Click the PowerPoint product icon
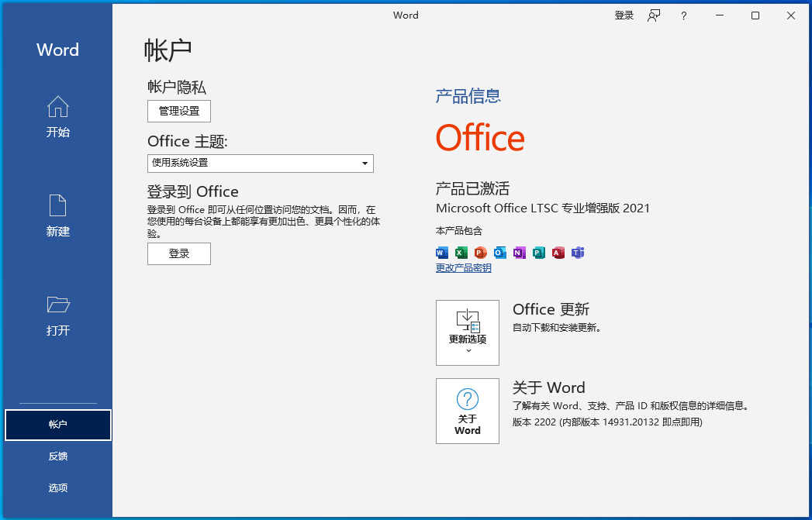 (481, 253)
